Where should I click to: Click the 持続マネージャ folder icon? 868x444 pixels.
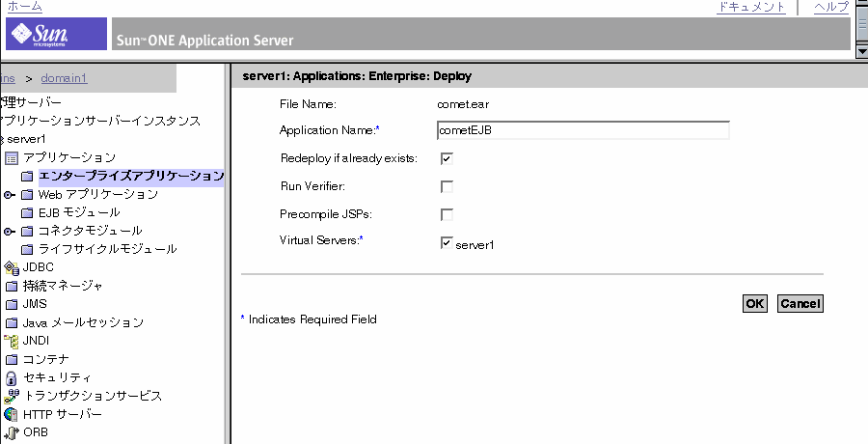coord(13,287)
